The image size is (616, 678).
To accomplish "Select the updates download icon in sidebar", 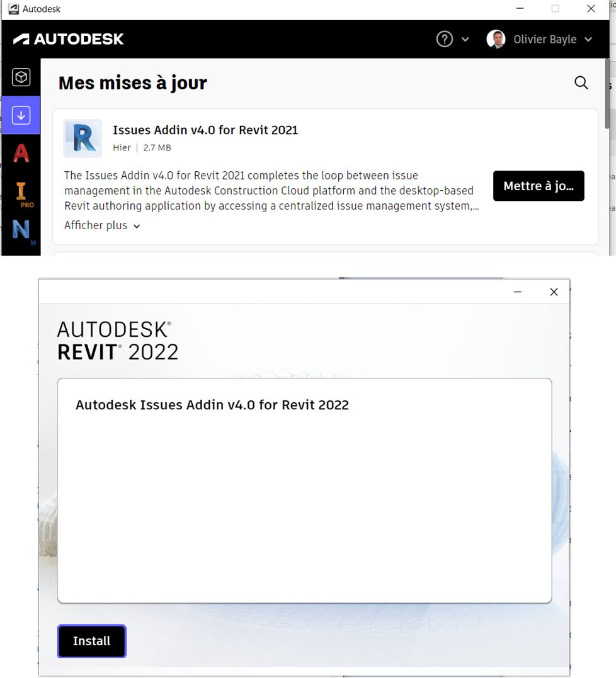I will (x=21, y=115).
